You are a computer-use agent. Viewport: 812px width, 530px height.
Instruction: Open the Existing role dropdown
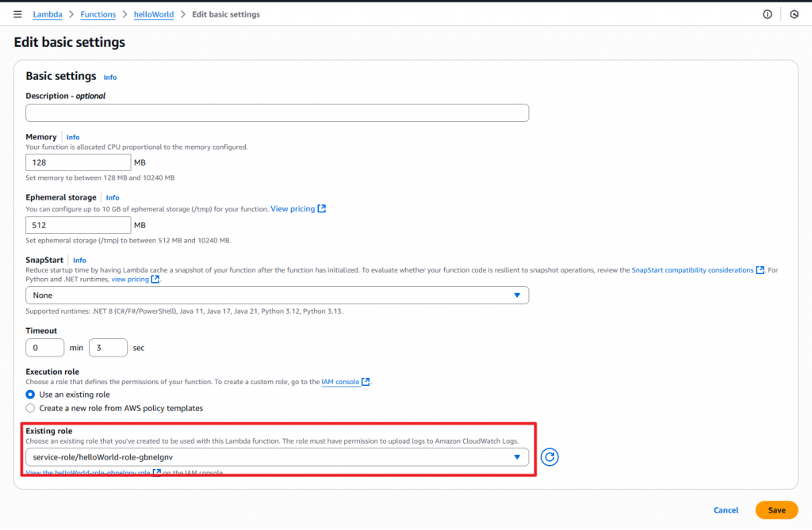click(277, 457)
